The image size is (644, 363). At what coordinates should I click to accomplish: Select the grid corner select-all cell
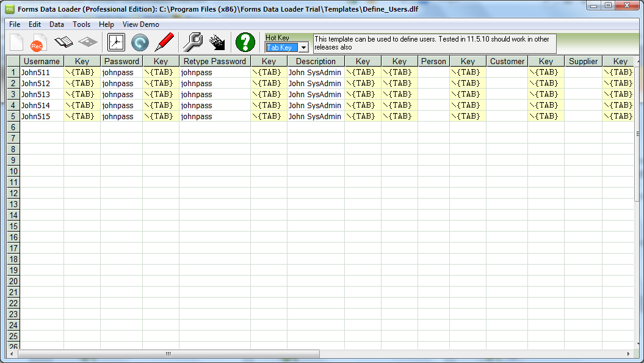coord(13,61)
